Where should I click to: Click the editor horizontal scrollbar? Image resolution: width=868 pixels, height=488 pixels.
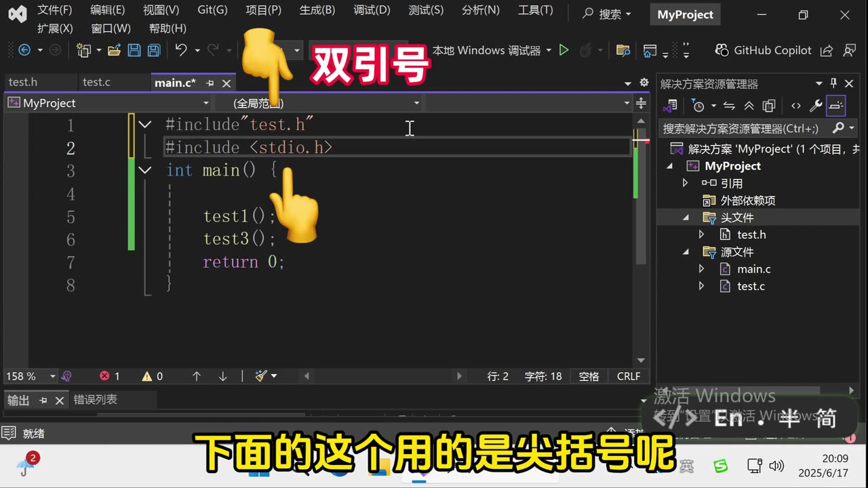[383, 376]
